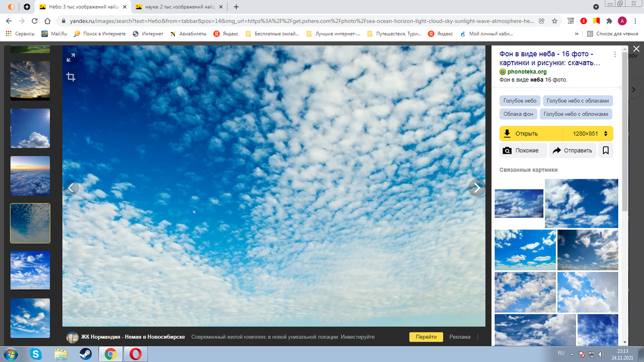
Task: Select the Облака фон tag
Action: point(518,114)
